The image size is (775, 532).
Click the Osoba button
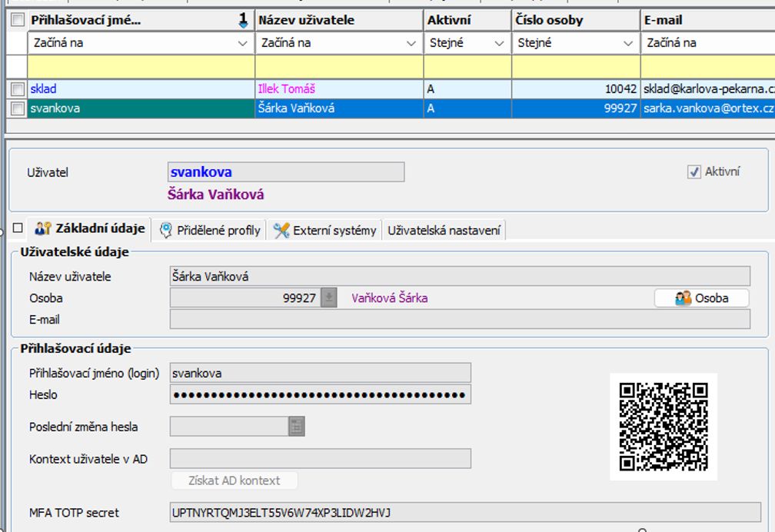(701, 298)
